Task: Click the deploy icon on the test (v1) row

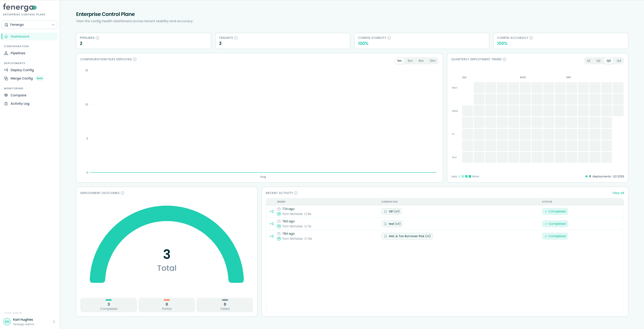Action: tap(272, 224)
